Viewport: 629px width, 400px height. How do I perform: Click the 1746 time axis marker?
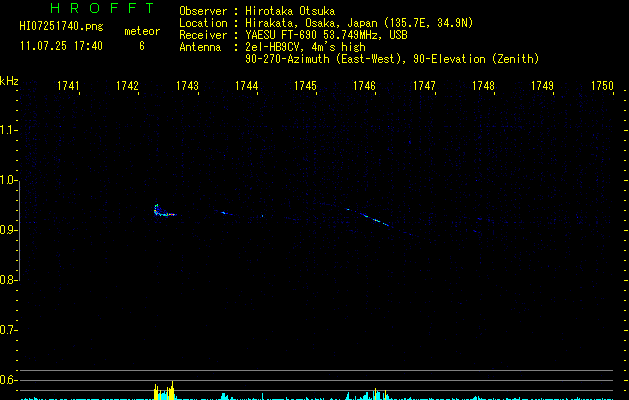364,86
